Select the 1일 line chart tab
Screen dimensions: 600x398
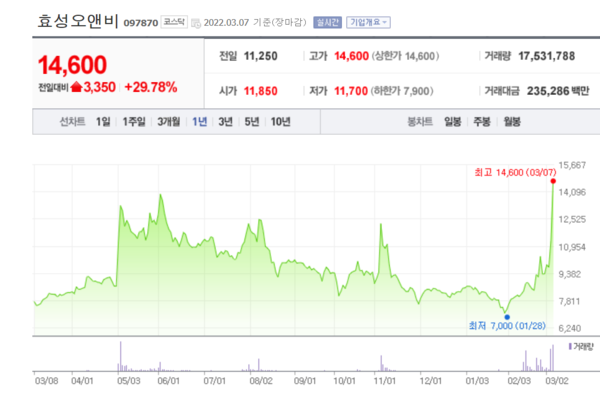pos(103,122)
